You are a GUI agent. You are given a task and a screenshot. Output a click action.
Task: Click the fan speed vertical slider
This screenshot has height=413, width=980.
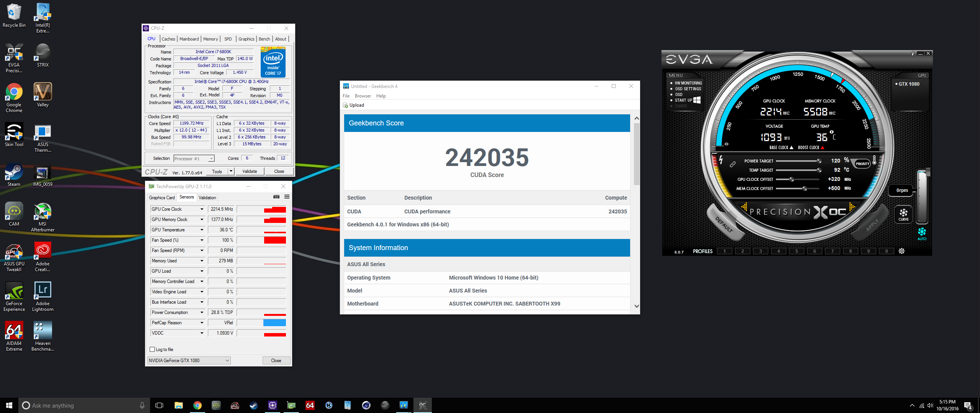[x=922, y=197]
